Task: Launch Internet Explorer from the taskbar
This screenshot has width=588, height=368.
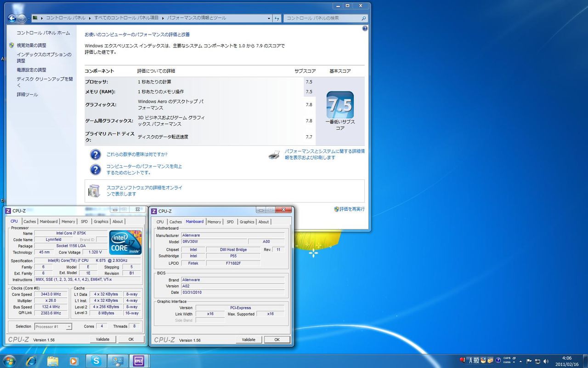Action: (31, 361)
